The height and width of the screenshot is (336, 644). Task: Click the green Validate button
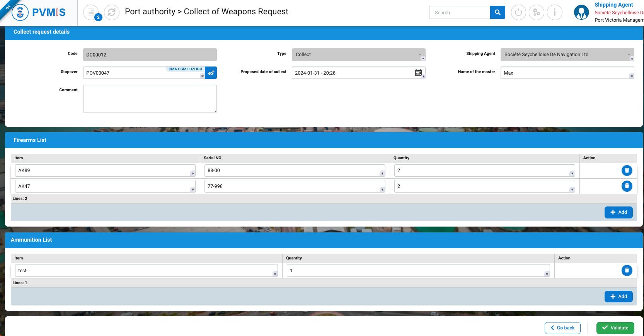coord(615,328)
